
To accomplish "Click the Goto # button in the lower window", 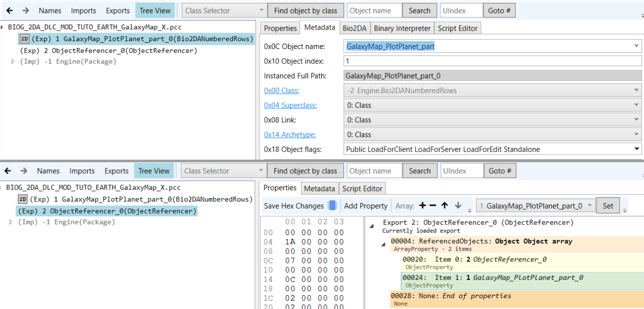I will (x=499, y=171).
